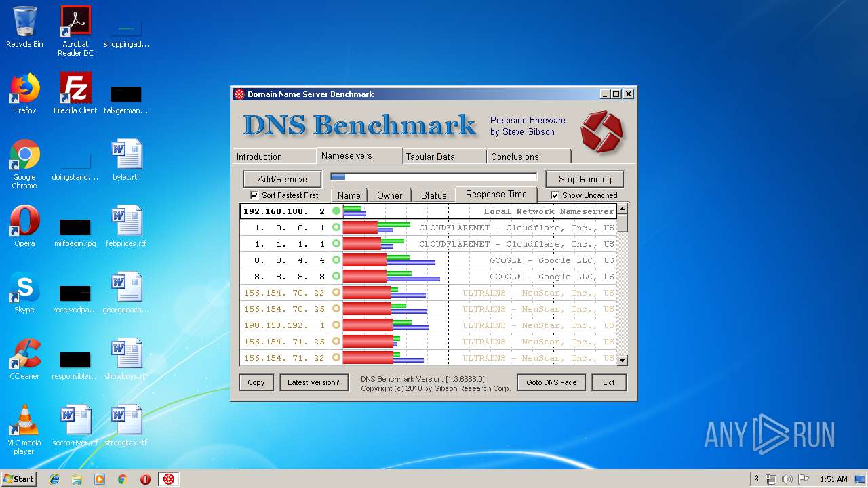Viewport: 868px width, 488px height.
Task: Open Internet Explorer from the taskbar
Action: point(54,479)
